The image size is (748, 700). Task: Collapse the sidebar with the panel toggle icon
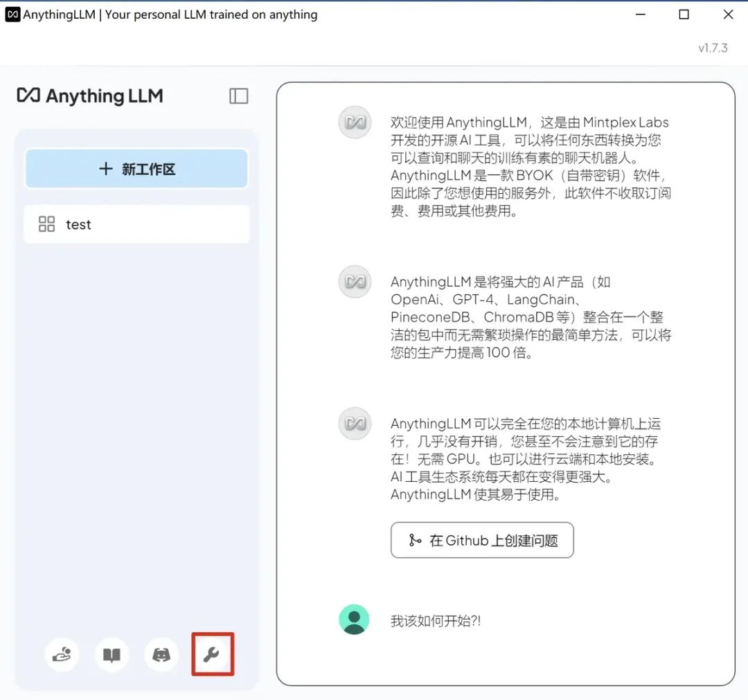pos(238,96)
